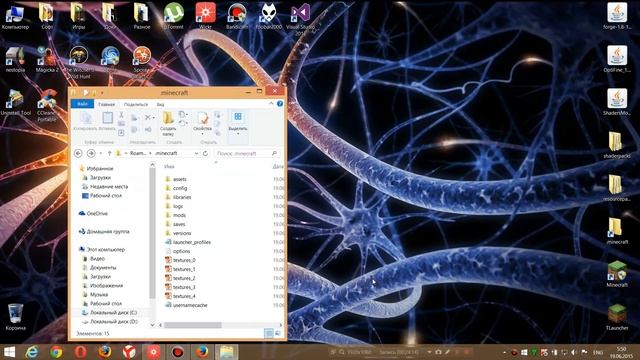The width and height of the screenshot is (640, 360).
Task: Open the address bar history dropdown
Action: pyautogui.click(x=196, y=153)
